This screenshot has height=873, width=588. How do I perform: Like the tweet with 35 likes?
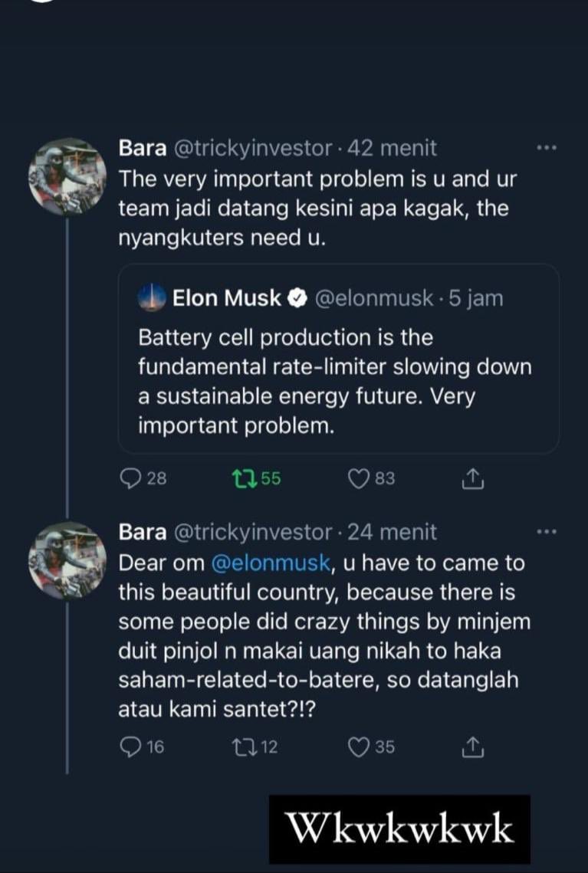point(360,746)
